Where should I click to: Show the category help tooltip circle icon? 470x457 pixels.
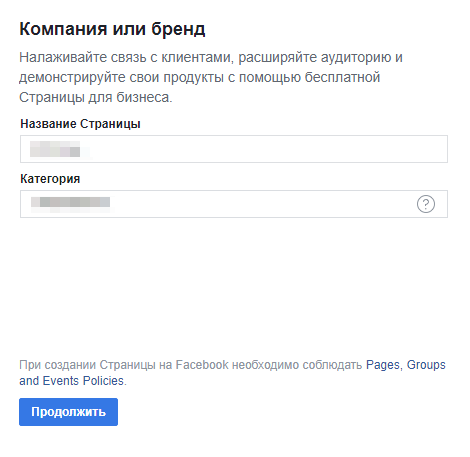pos(426,204)
